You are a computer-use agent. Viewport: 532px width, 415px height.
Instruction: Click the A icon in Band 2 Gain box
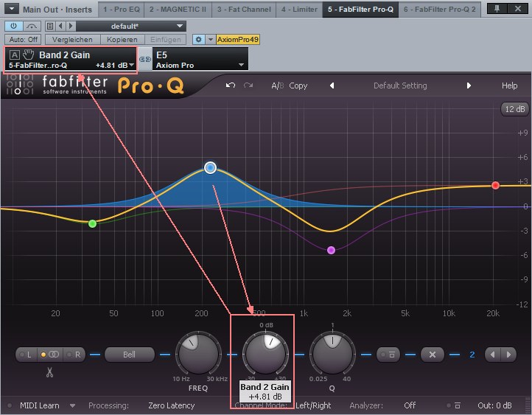14,55
